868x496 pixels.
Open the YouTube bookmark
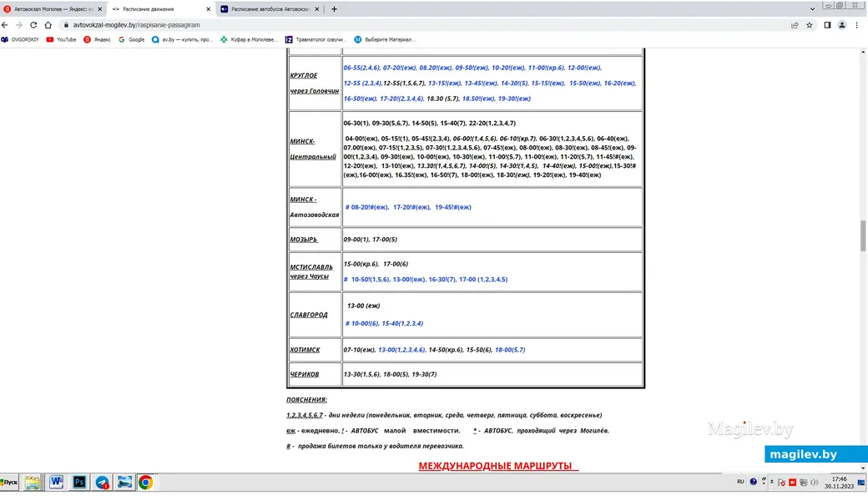click(61, 39)
